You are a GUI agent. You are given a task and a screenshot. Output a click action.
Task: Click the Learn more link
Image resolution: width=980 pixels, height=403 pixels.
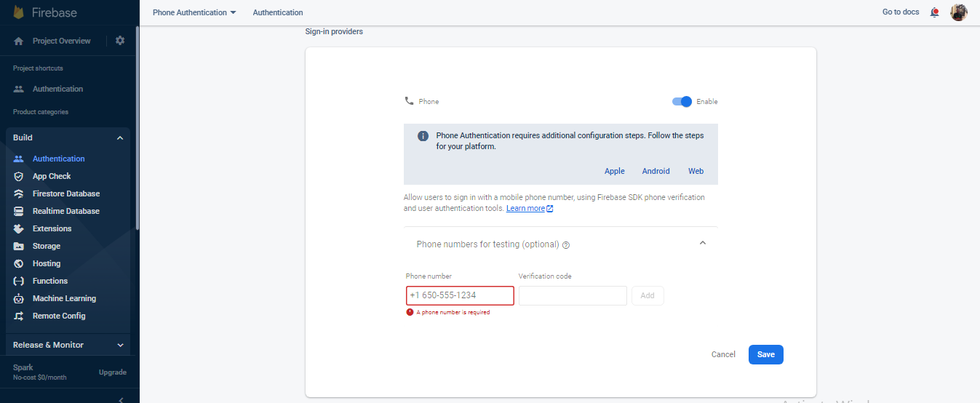[x=525, y=208]
